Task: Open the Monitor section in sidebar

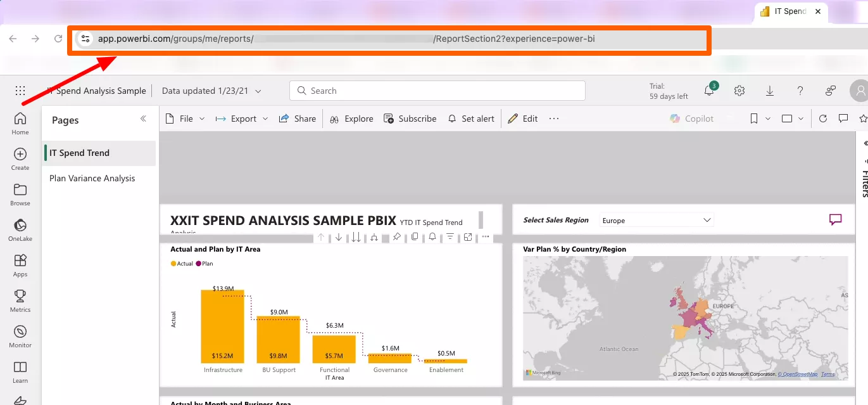Action: click(x=20, y=336)
